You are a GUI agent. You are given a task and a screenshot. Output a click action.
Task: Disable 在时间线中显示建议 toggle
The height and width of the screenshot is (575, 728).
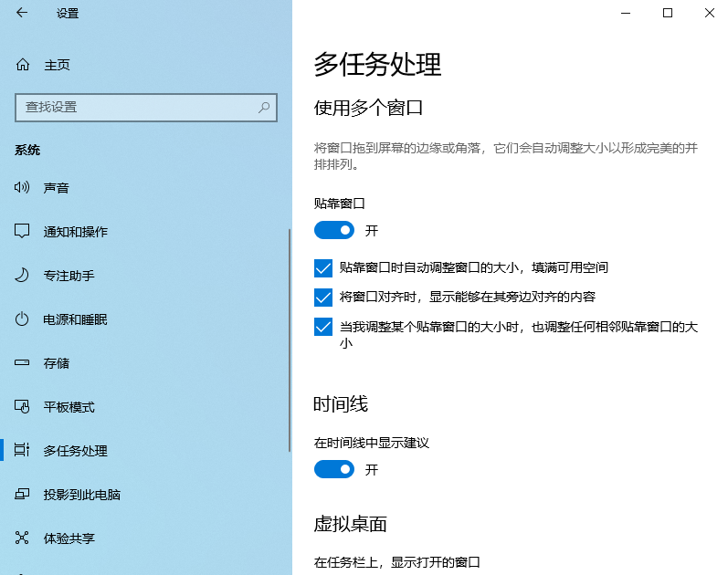tap(334, 469)
